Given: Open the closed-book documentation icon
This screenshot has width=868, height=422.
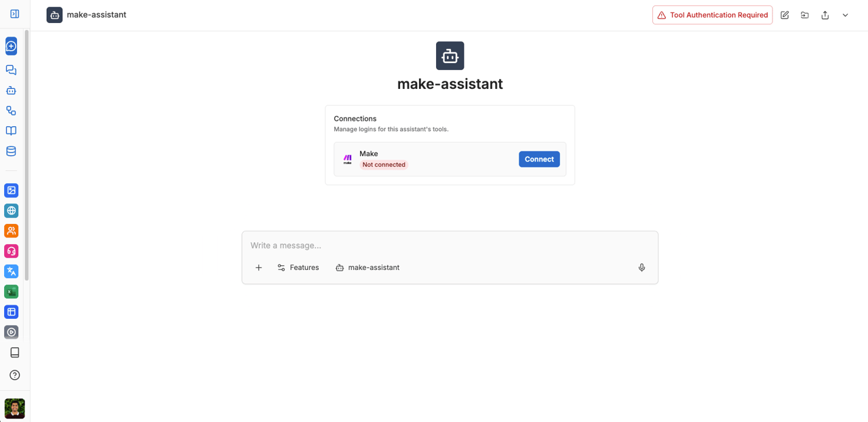Looking at the screenshot, I should tap(14, 353).
